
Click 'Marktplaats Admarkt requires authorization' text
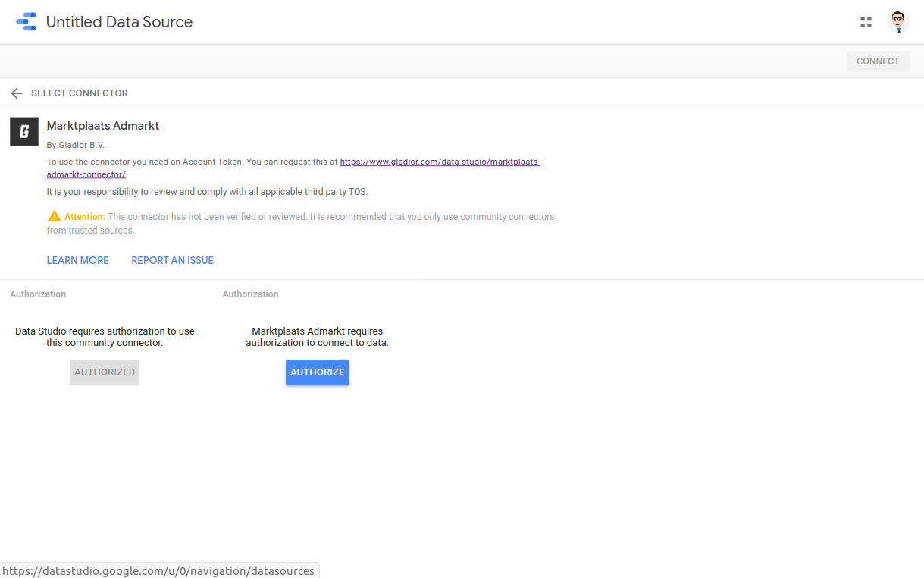point(317,337)
